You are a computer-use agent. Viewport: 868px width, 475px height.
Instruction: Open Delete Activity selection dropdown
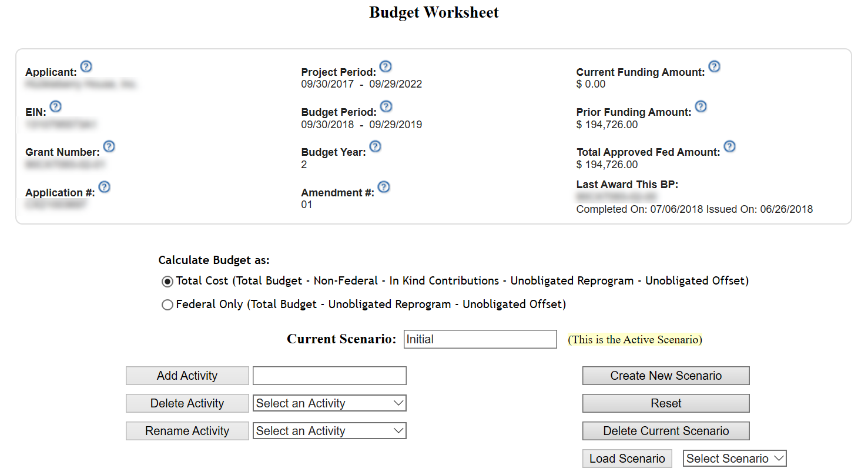(330, 403)
